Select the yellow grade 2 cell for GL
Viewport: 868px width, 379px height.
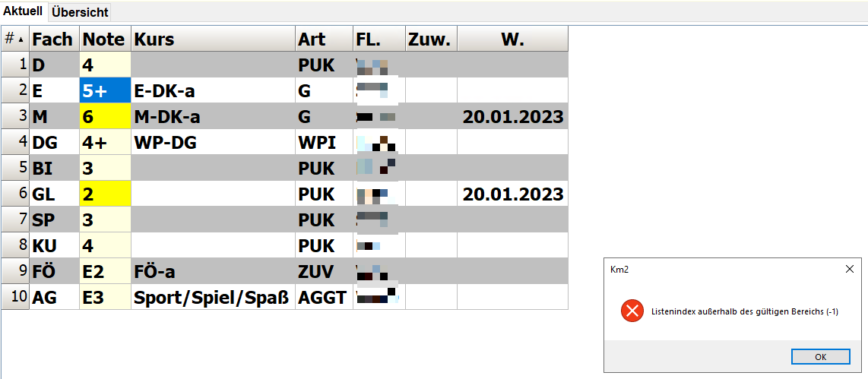[x=105, y=194]
